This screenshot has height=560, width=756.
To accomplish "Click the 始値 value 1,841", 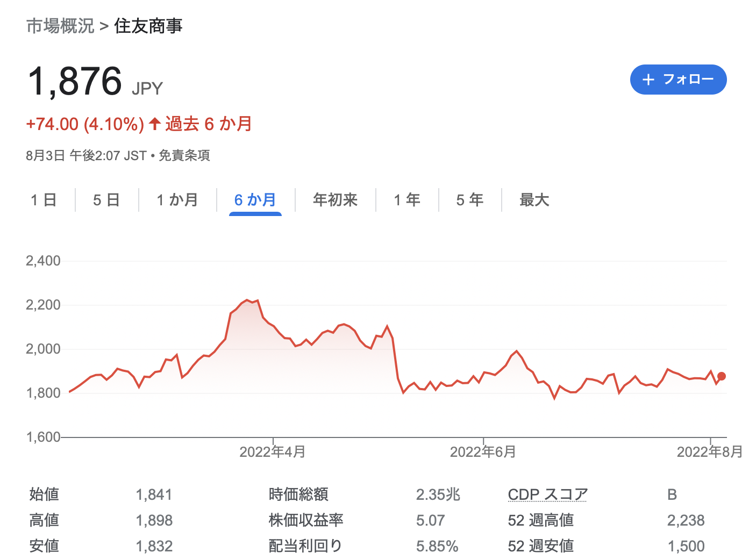I will [x=154, y=494].
